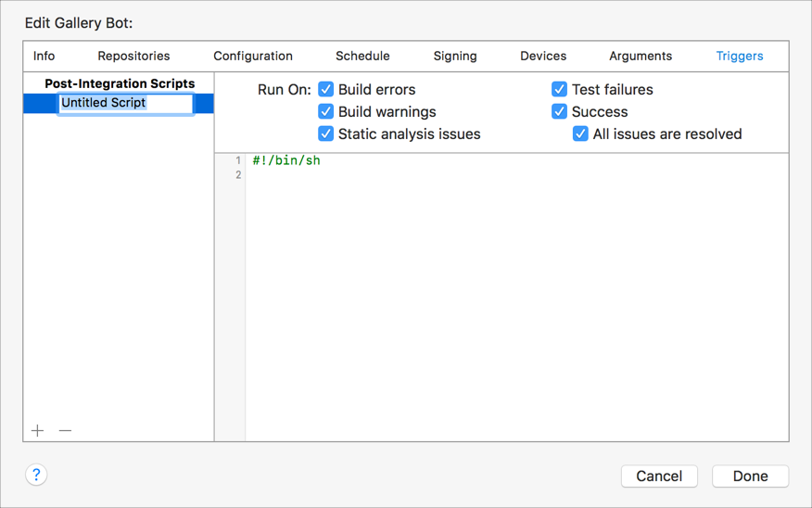Open the Repositories tab
This screenshot has width=812, height=508.
(133, 56)
